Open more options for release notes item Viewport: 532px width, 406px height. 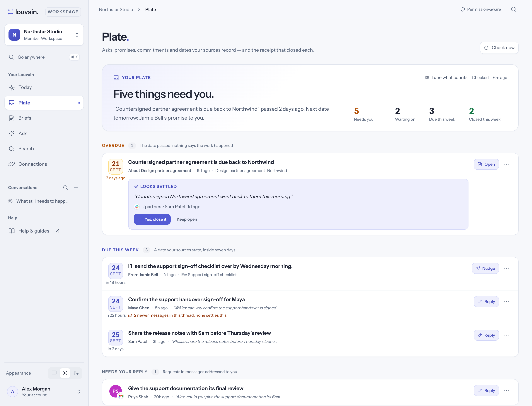tap(506, 335)
